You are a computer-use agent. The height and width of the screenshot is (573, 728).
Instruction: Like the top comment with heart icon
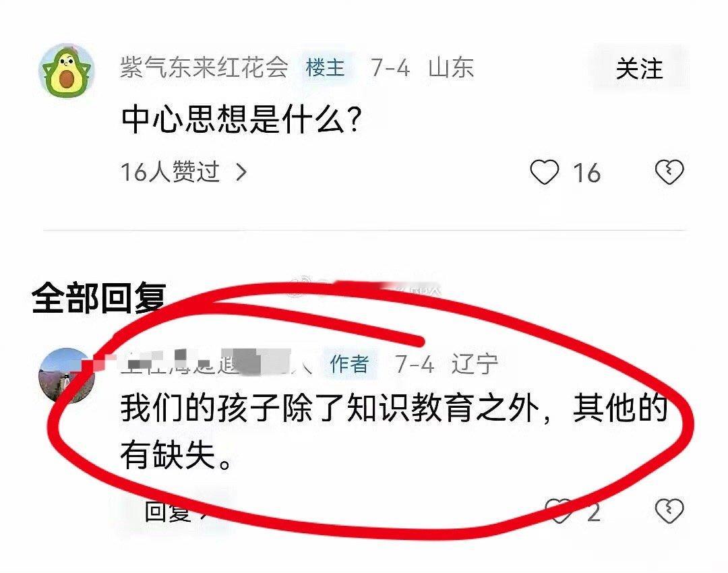544,173
